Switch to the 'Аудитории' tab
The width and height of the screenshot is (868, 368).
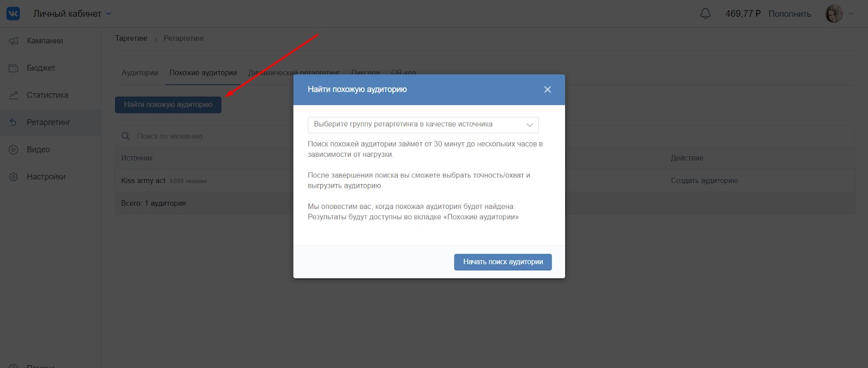pyautogui.click(x=139, y=73)
